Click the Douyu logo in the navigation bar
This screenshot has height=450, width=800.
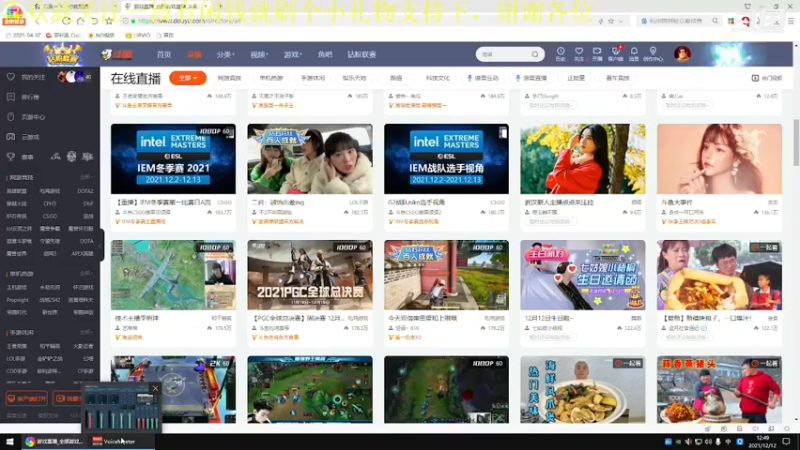pyautogui.click(x=117, y=54)
